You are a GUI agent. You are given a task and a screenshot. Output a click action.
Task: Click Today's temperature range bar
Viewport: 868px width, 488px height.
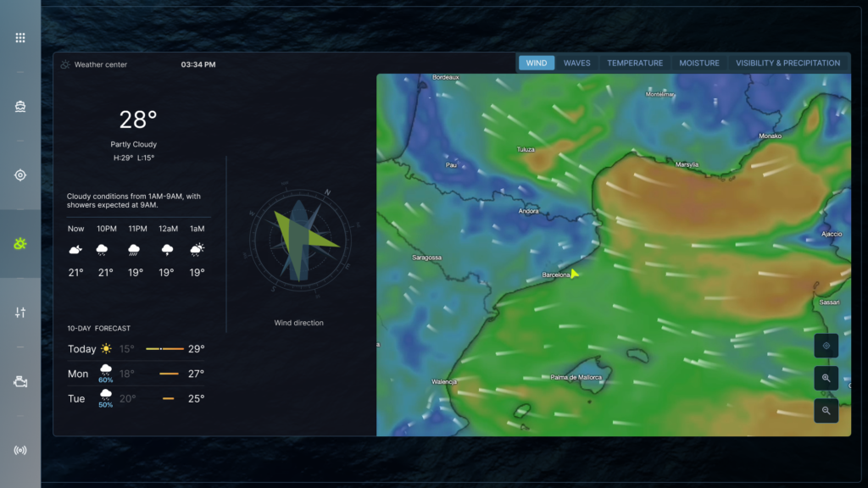[164, 349]
